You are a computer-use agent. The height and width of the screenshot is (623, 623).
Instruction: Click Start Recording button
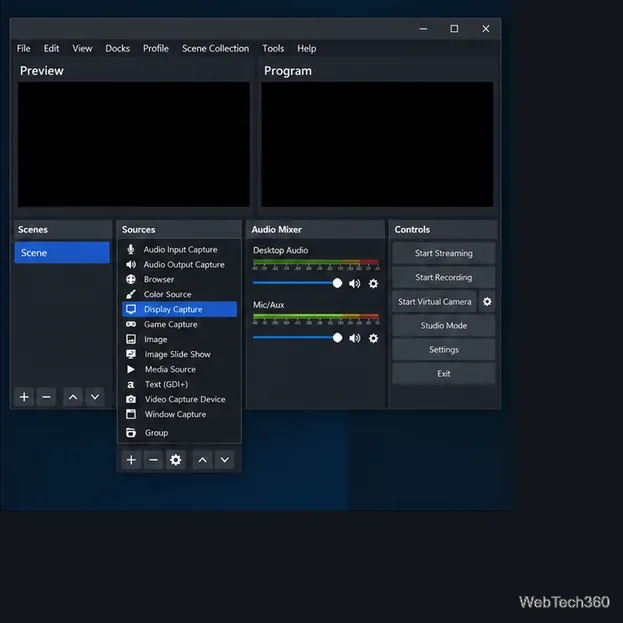pos(444,277)
